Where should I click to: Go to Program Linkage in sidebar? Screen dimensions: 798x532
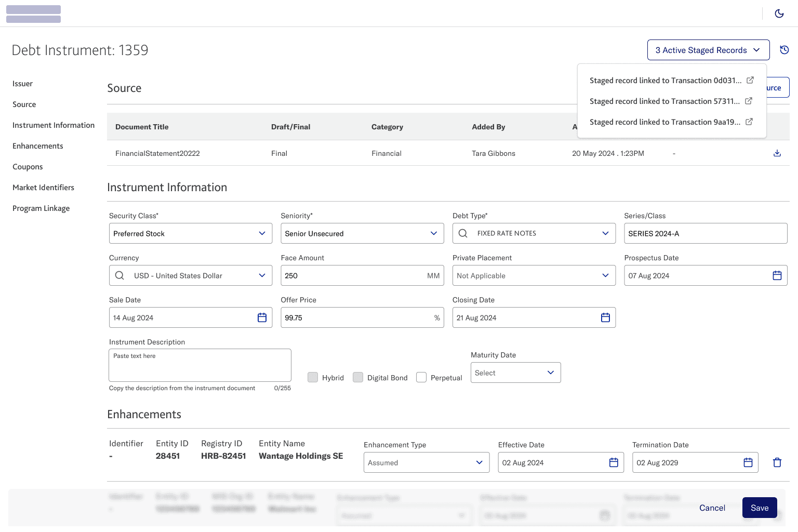[41, 208]
